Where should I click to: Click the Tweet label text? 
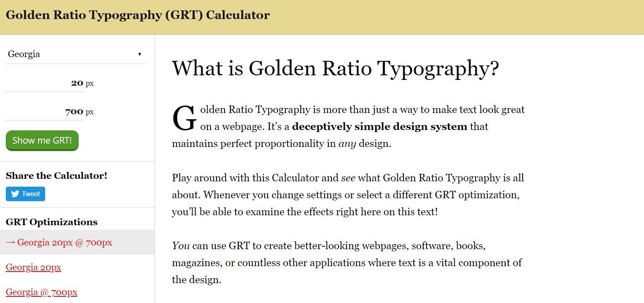(31, 194)
